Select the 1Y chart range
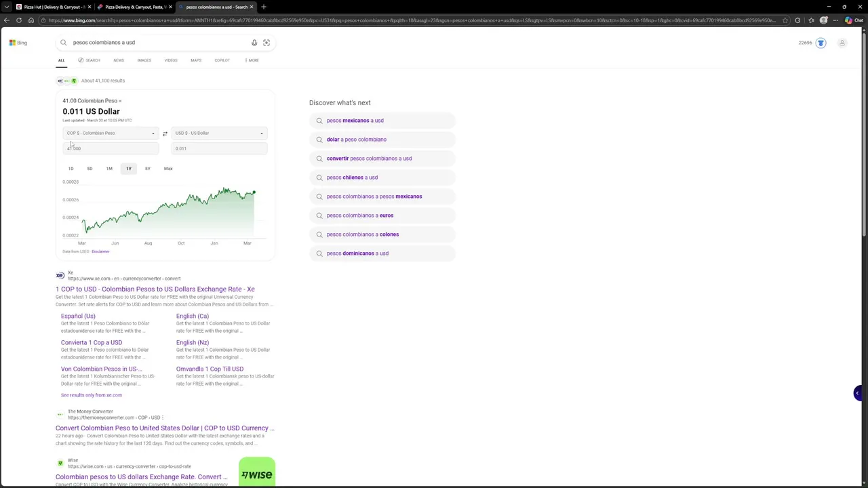This screenshot has width=868, height=488. point(128,169)
